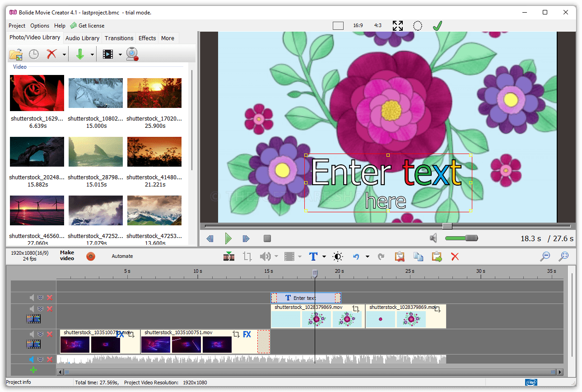Set preview aspect ratio to 4:3
Viewport: 582px width, 392px height.
click(378, 26)
